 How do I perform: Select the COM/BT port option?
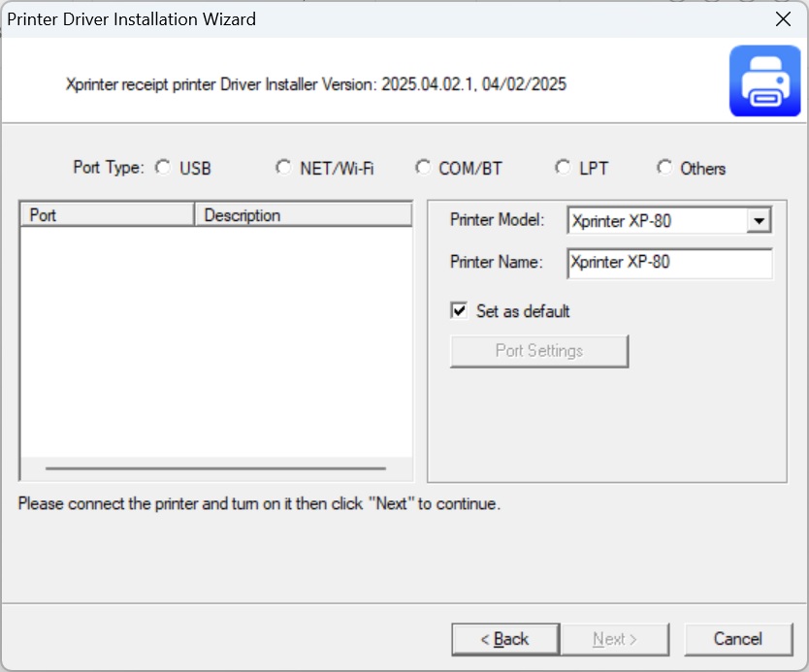point(422,168)
